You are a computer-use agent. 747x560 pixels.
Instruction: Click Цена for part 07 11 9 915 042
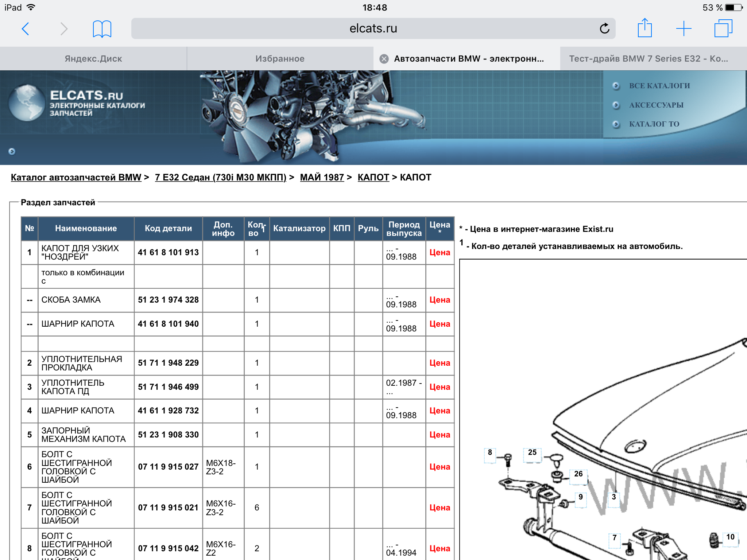(440, 548)
